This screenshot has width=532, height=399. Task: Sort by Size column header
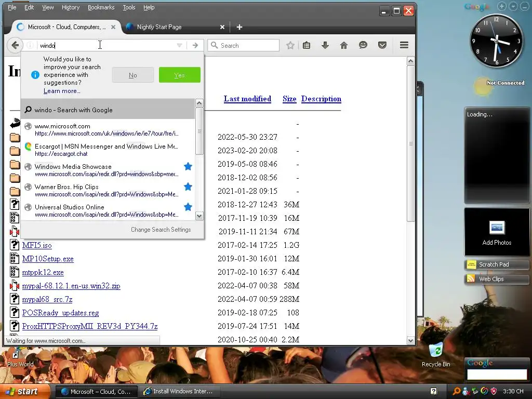pyautogui.click(x=289, y=99)
